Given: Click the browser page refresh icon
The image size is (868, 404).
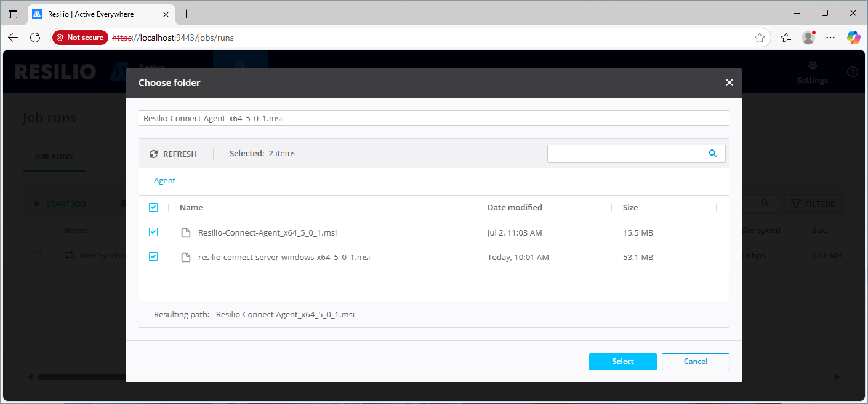Looking at the screenshot, I should pos(35,38).
